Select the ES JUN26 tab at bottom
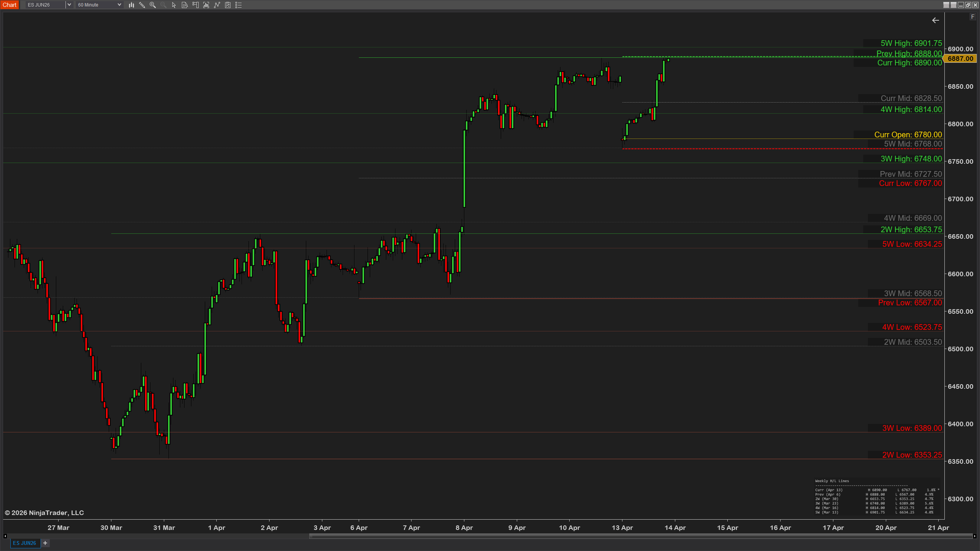Screen dimensions: 980x551 pyautogui.click(x=24, y=543)
